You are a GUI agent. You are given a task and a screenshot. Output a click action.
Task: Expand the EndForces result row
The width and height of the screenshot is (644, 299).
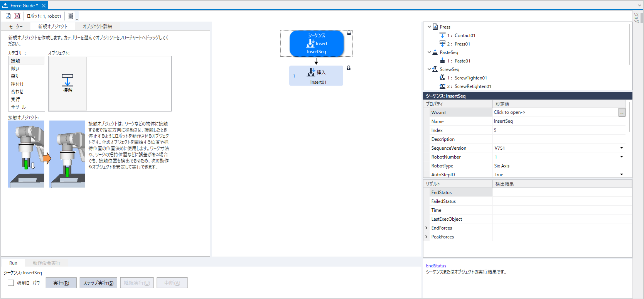tap(427, 228)
